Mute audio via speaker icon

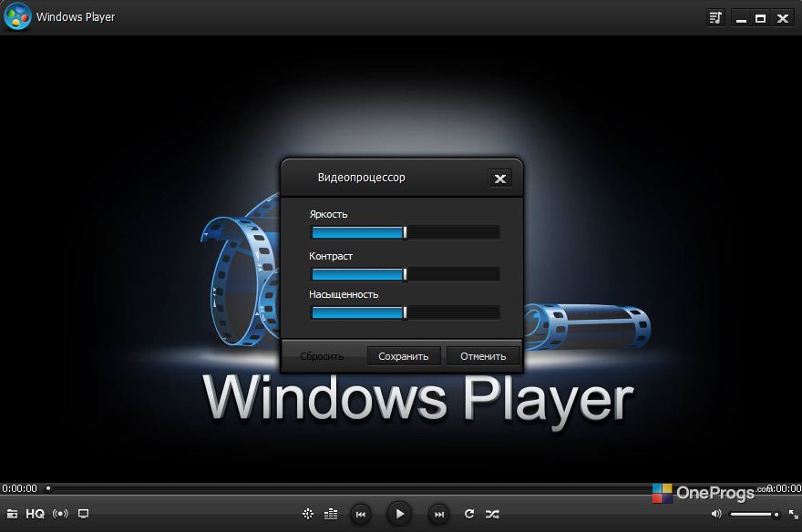click(x=716, y=514)
